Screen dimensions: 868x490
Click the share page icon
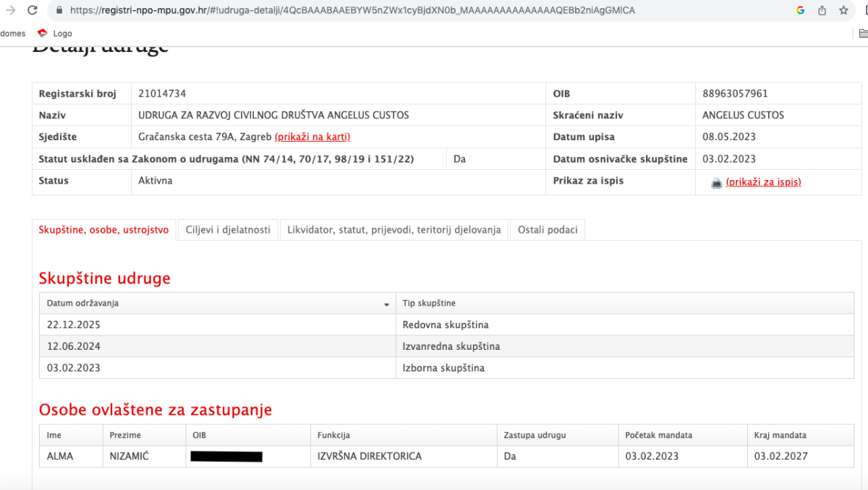coord(822,11)
